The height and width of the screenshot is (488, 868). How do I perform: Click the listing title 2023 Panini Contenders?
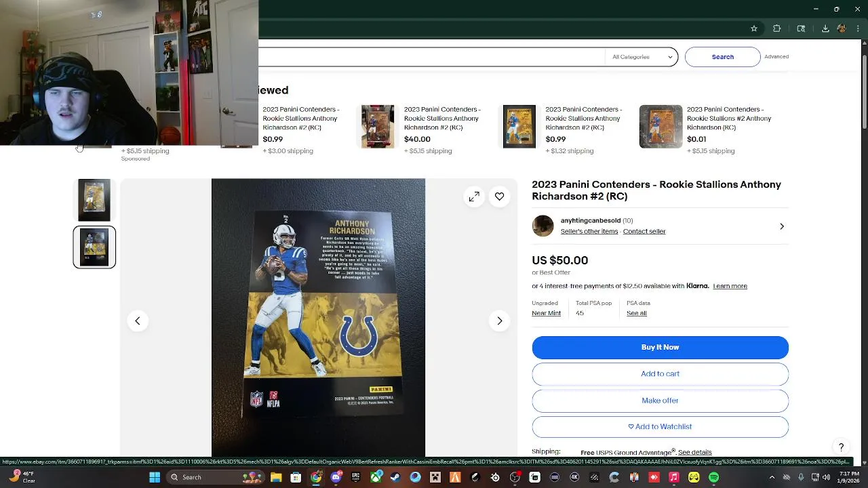656,190
